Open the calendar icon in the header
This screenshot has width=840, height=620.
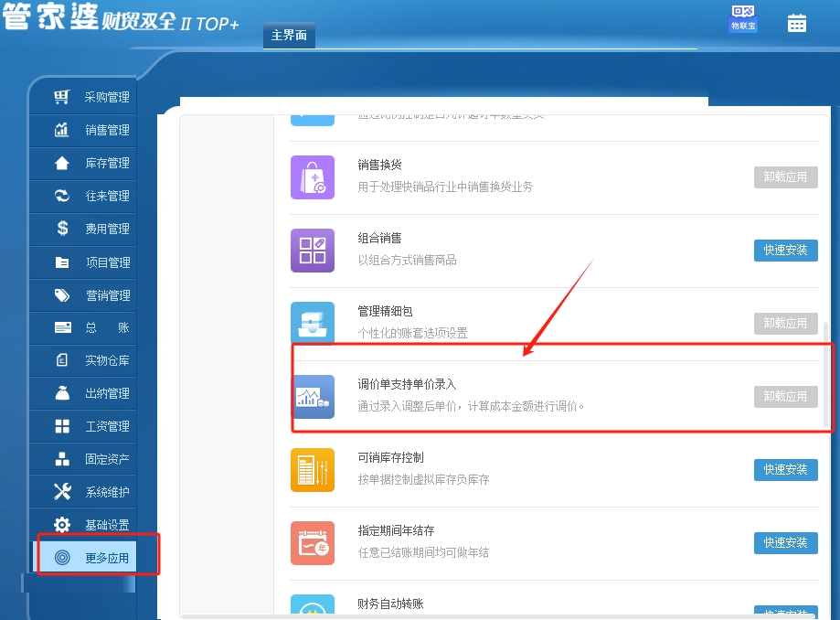click(x=797, y=23)
